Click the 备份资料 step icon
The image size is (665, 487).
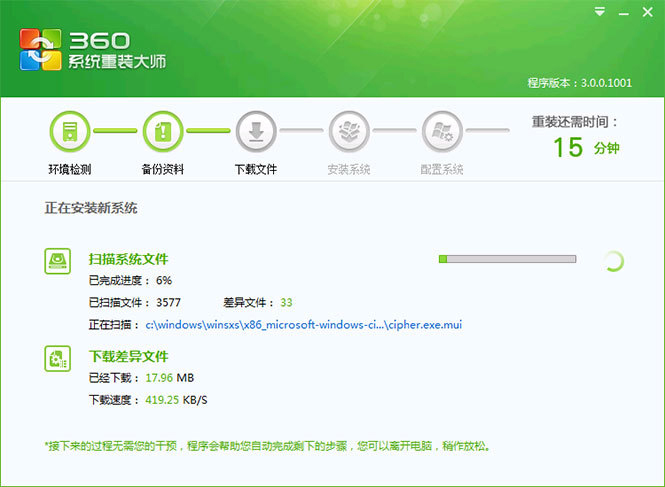[x=162, y=131]
